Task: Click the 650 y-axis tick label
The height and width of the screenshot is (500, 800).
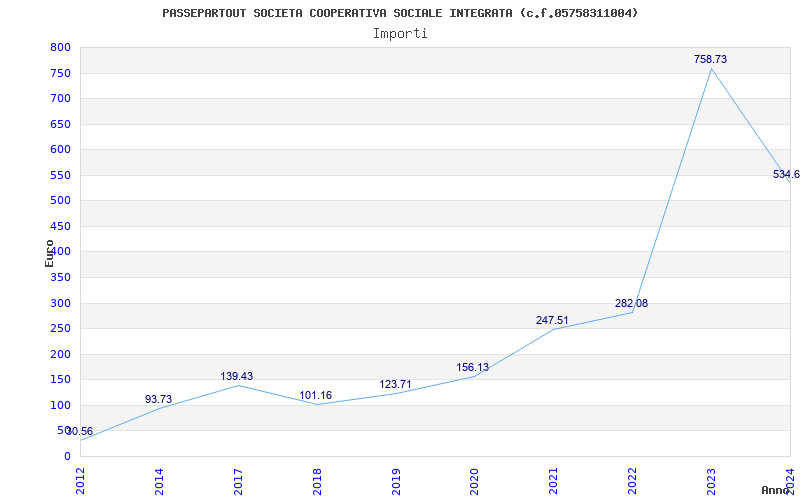Action: pyautogui.click(x=60, y=124)
